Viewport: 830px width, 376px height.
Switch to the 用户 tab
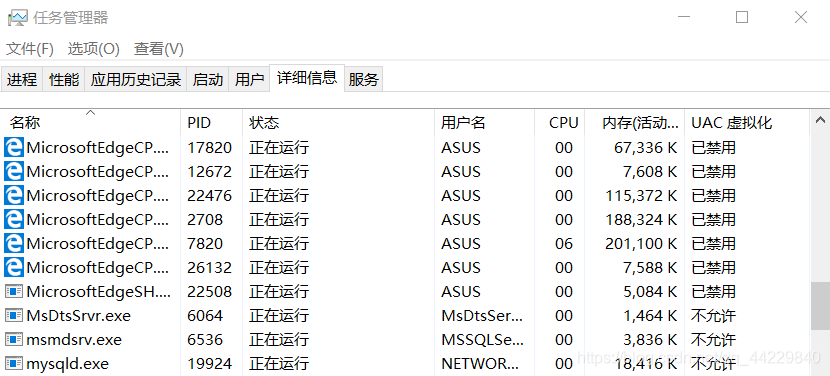coord(249,79)
